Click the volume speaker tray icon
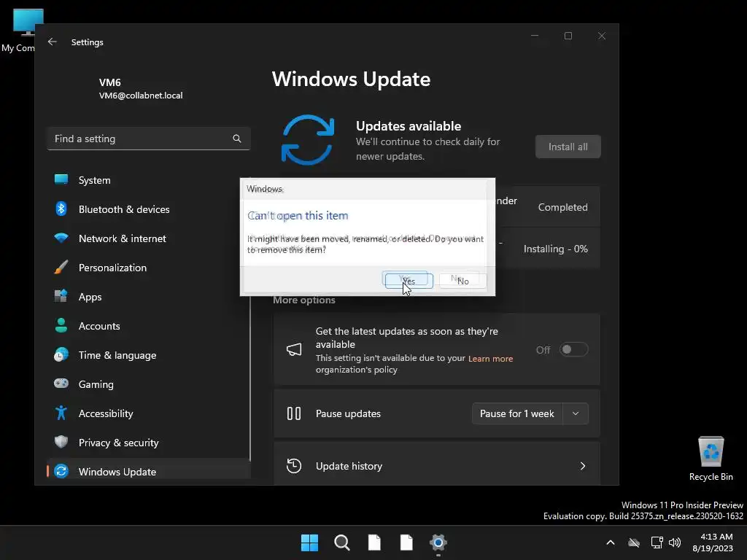The width and height of the screenshot is (747, 560). pos(675,542)
